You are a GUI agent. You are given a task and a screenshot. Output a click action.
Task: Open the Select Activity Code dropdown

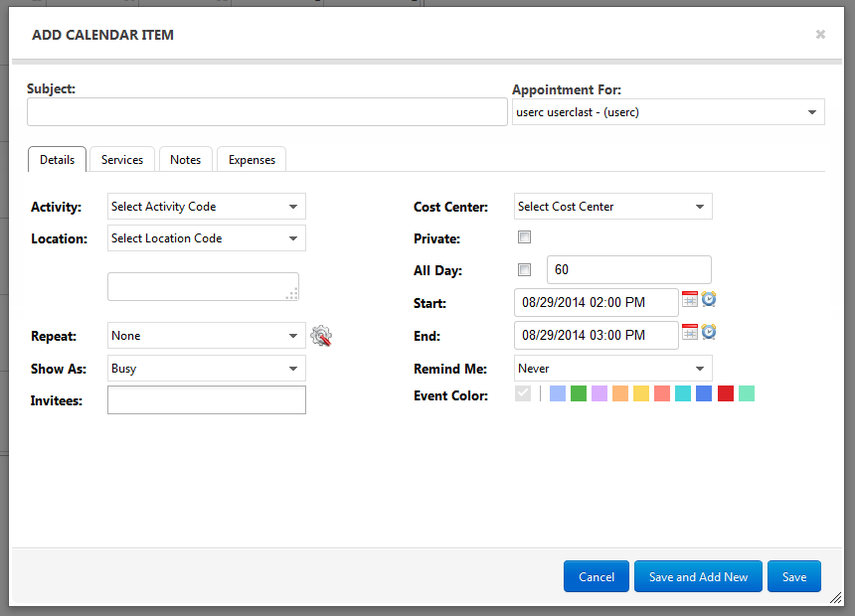(206, 207)
